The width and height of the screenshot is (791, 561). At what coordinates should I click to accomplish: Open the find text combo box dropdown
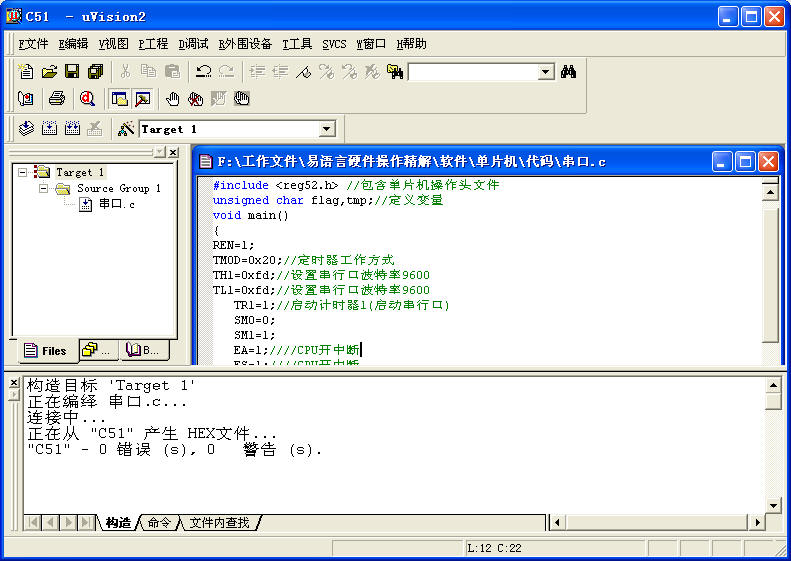point(546,72)
